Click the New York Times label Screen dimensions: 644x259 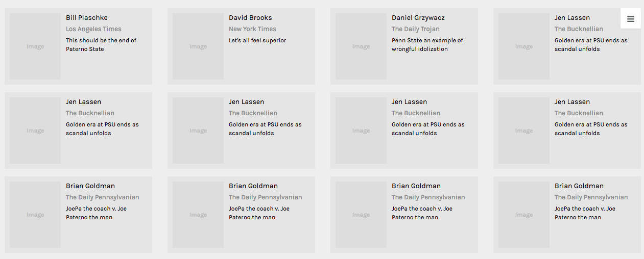252,29
